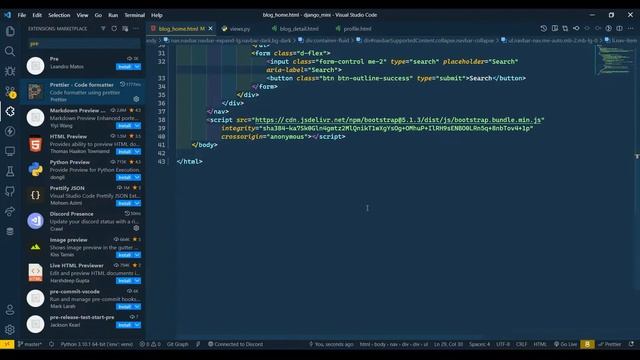Click Prettier status bar item
The width and height of the screenshot is (640, 360).
pos(609,344)
